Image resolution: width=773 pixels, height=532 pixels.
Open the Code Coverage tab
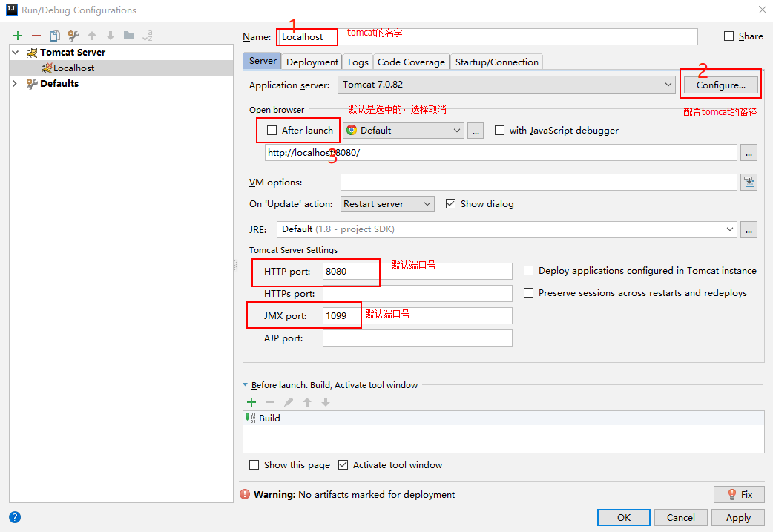point(411,62)
